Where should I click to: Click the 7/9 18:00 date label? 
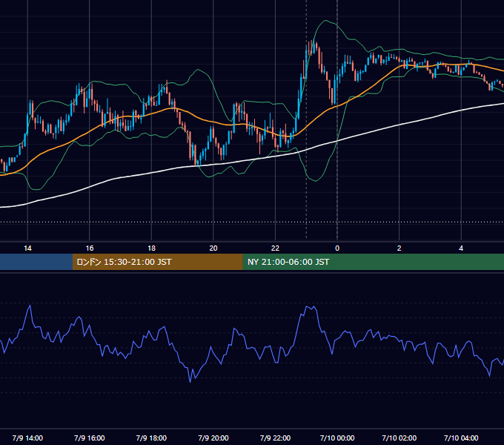point(151,438)
